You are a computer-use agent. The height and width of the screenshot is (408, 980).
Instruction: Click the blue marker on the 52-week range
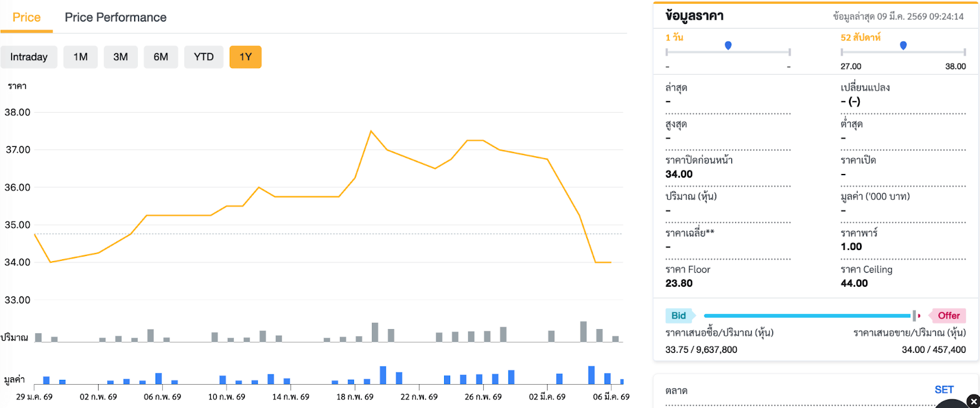903,45
